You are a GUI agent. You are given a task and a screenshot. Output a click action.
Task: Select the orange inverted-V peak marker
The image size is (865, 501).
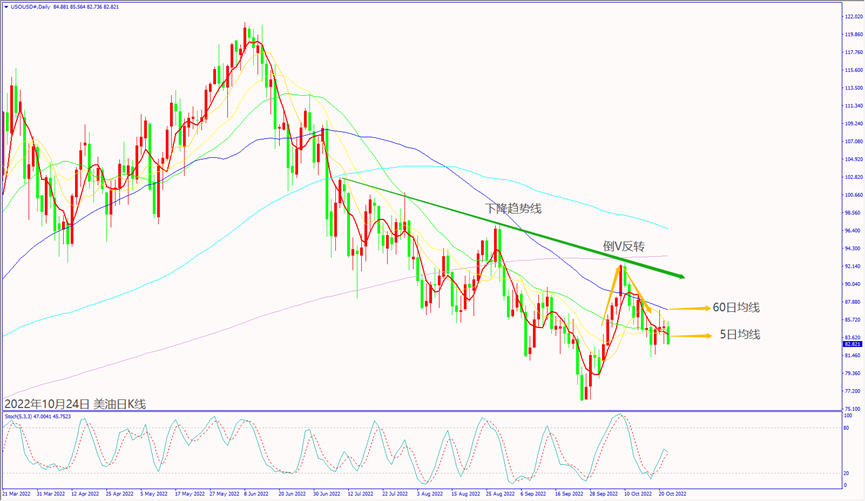coord(622,267)
